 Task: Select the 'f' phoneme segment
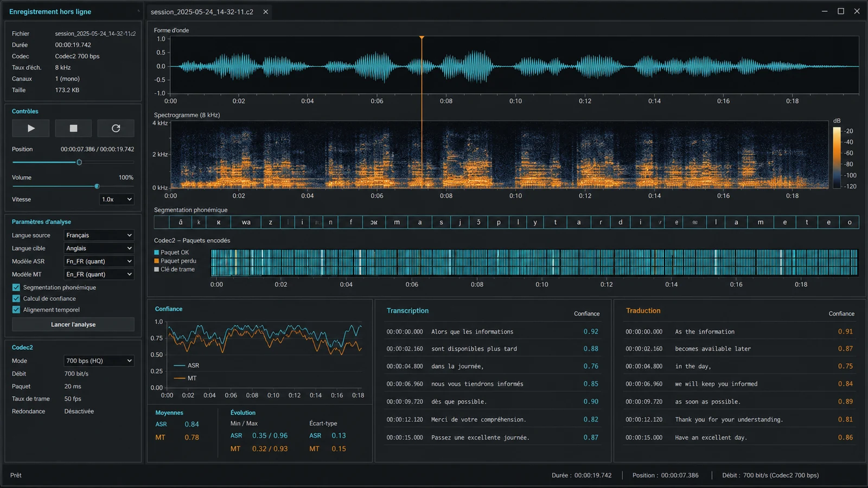tap(351, 222)
